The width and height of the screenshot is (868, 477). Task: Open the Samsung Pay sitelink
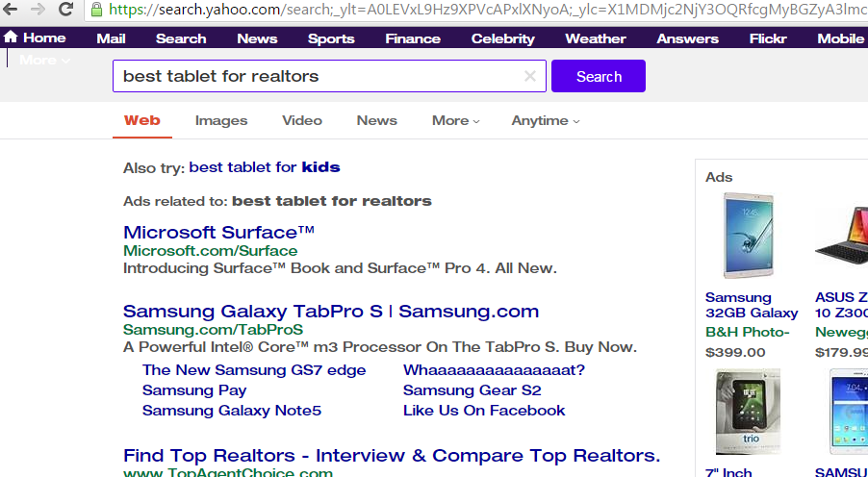coord(194,390)
